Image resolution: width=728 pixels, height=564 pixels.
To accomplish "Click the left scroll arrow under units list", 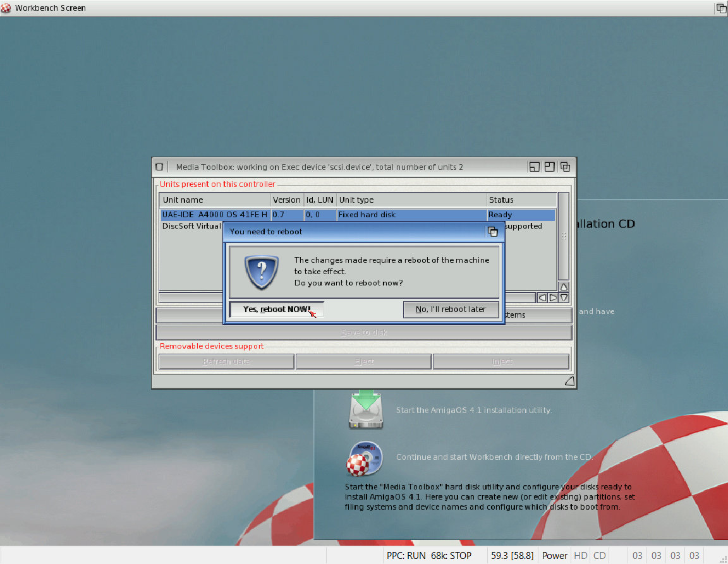I will 542,298.
